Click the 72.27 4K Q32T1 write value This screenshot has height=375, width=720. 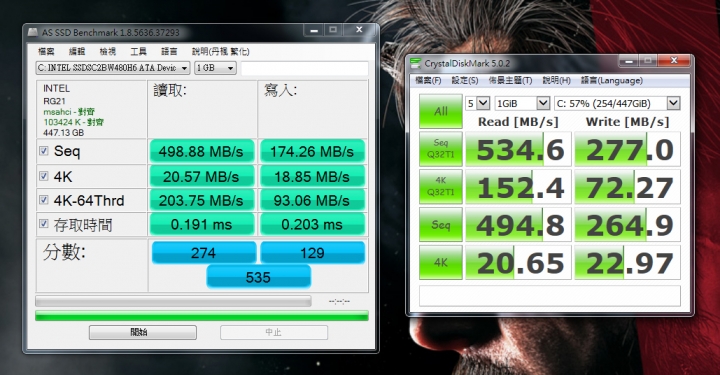tap(627, 187)
